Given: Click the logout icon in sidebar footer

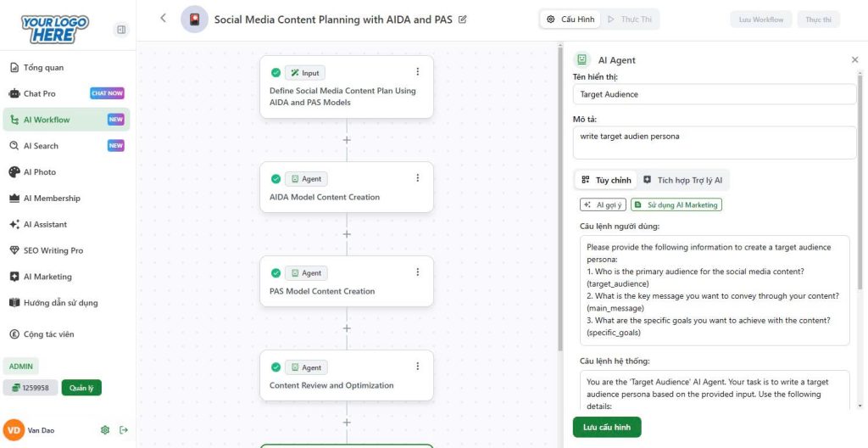Looking at the screenshot, I should coord(124,430).
